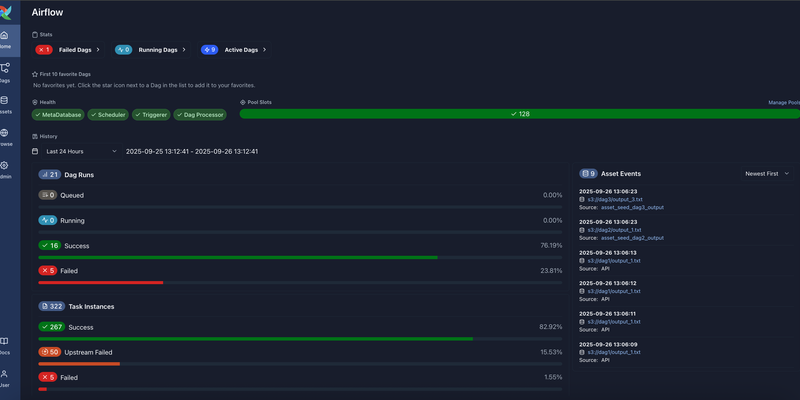Click the Upstream Failed badge showing 50

pyautogui.click(x=49, y=352)
